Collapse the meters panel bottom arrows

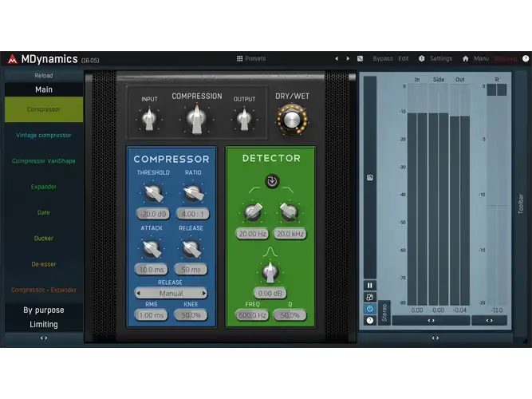coord(435,338)
